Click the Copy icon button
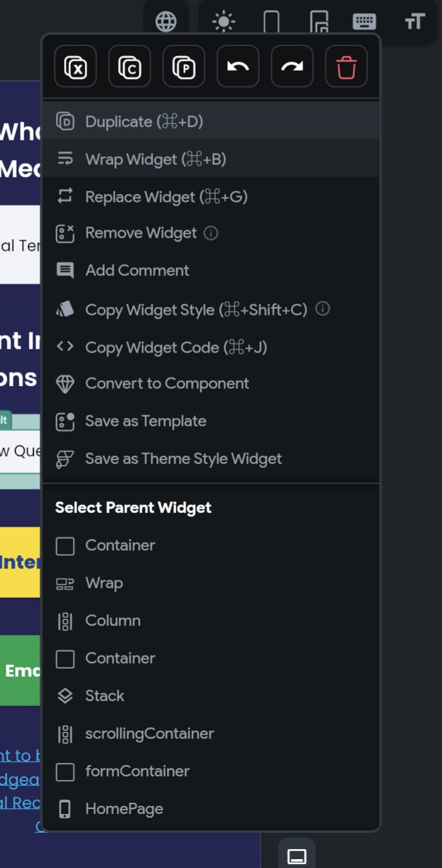This screenshot has width=442, height=868. [x=130, y=66]
